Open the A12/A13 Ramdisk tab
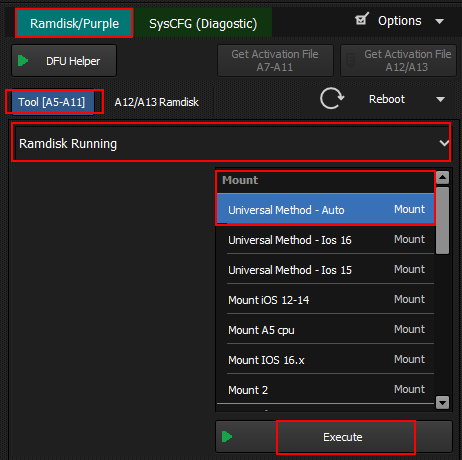Screen dimensions: 462x460 (157, 102)
